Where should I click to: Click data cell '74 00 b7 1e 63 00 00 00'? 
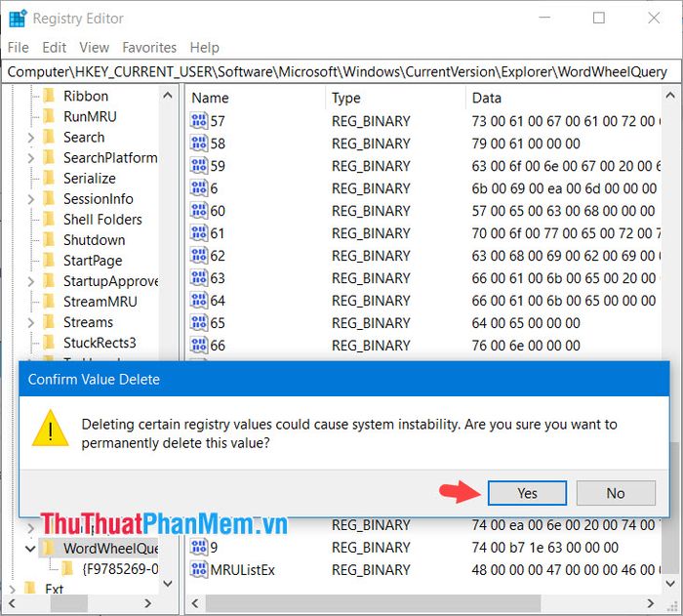tap(544, 547)
